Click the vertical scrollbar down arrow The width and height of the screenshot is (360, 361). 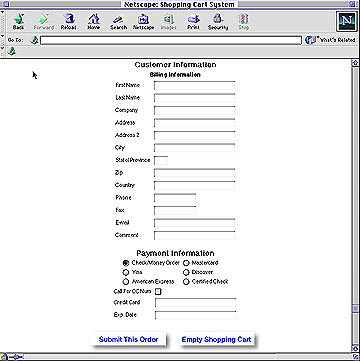click(355, 349)
